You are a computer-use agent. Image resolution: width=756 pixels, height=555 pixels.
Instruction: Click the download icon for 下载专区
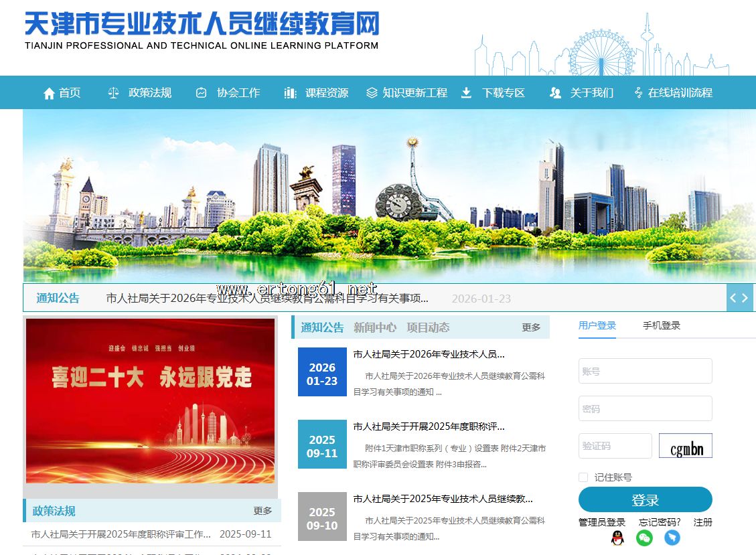tap(467, 93)
